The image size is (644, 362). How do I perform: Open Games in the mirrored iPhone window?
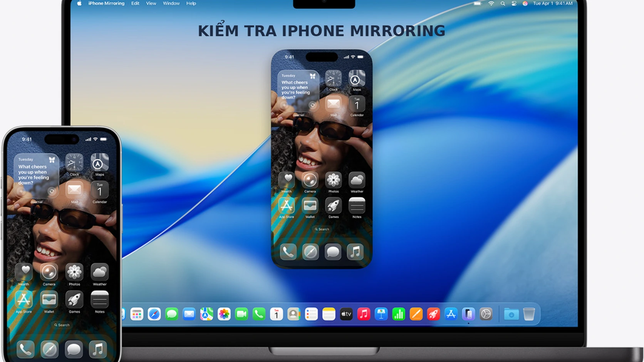click(333, 206)
